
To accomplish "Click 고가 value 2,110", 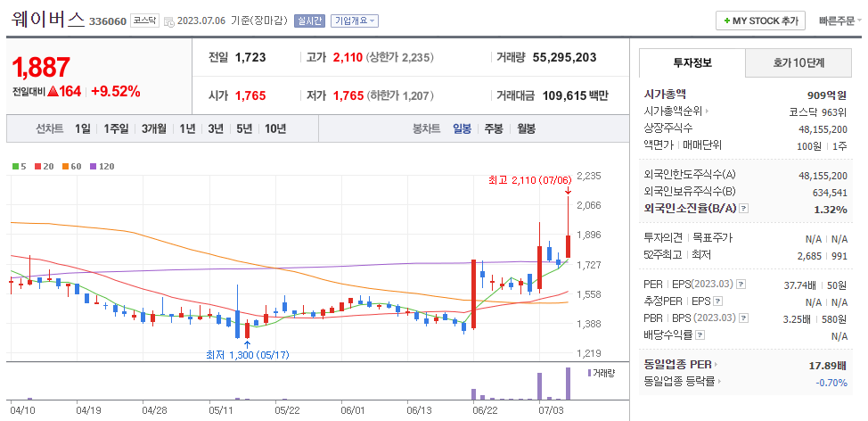I will [348, 57].
